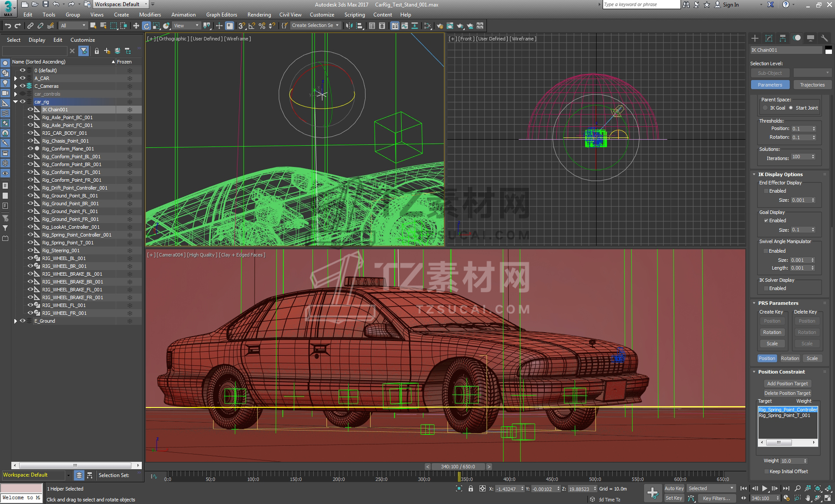Hide the Rig_Steering_001 object via eye icon
This screenshot has width=835, height=504.
coord(30,250)
